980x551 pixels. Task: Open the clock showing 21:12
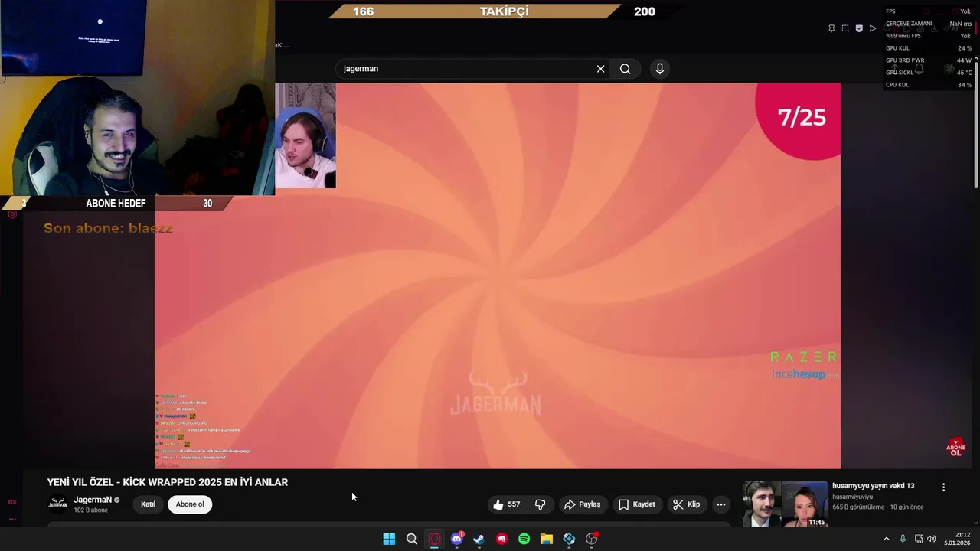tap(957, 539)
